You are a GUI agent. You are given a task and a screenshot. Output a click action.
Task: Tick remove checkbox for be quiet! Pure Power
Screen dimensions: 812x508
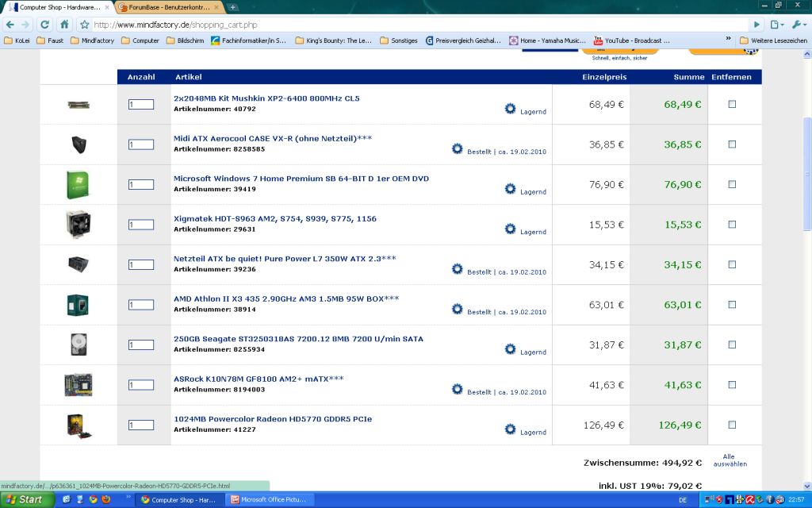point(732,264)
